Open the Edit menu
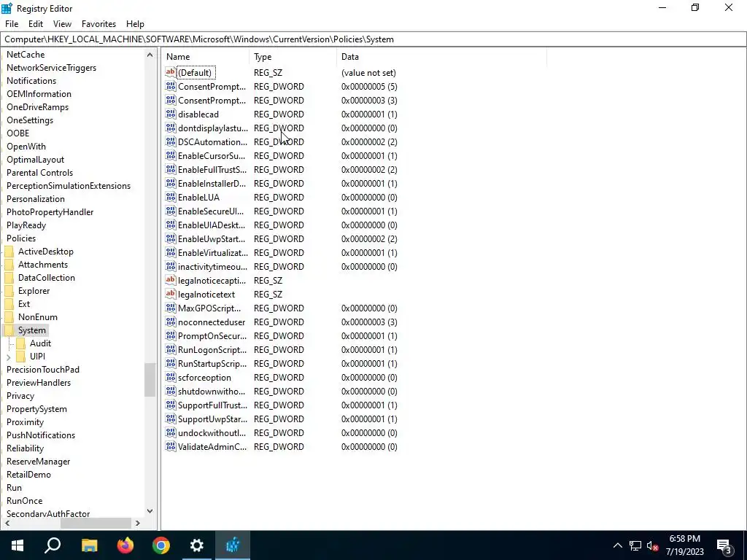Image resolution: width=747 pixels, height=560 pixels. click(36, 24)
